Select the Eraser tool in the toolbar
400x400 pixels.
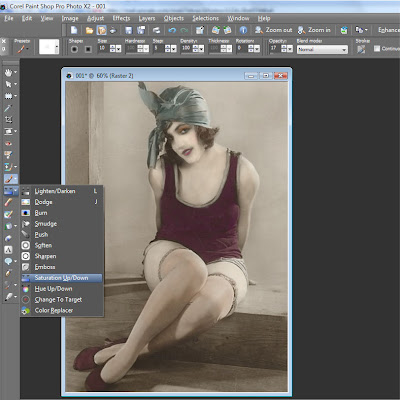pyautogui.click(x=8, y=202)
